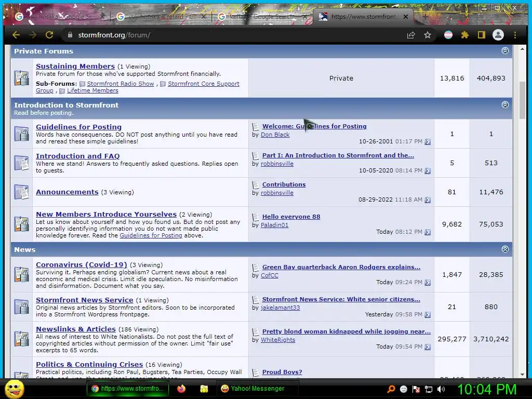Open the Guidelines for Posting forum link

click(79, 127)
